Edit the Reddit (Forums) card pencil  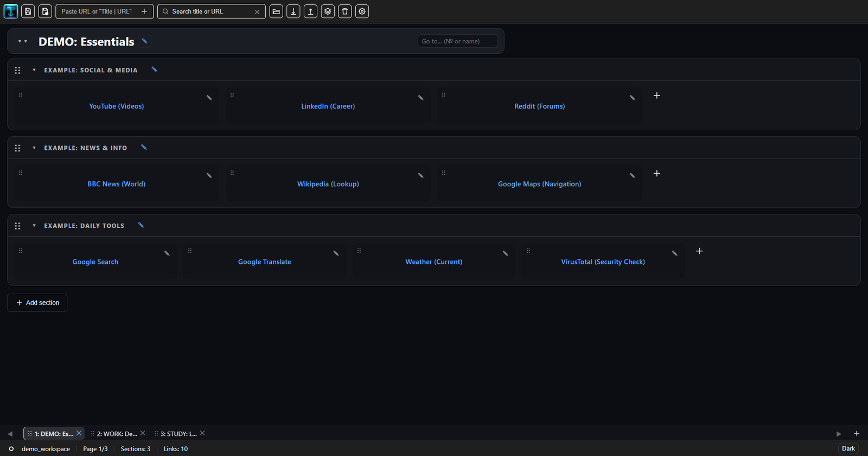pos(633,98)
